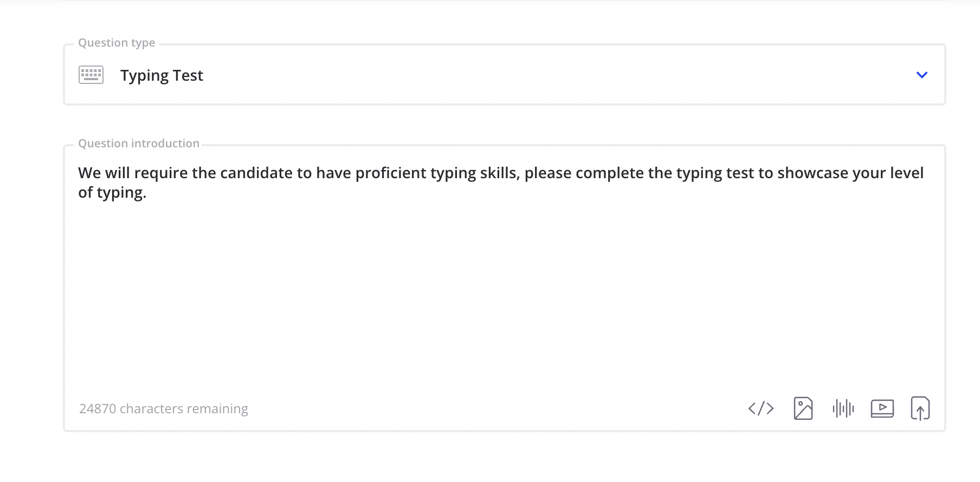This screenshot has width=980, height=482.
Task: Add an image to the question introduction
Action: coord(803,408)
